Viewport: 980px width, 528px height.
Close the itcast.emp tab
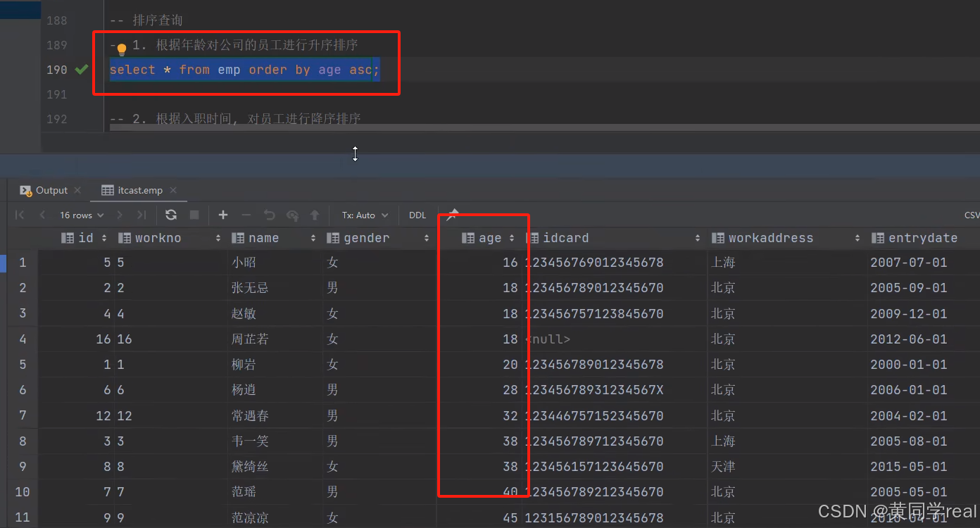tap(173, 190)
